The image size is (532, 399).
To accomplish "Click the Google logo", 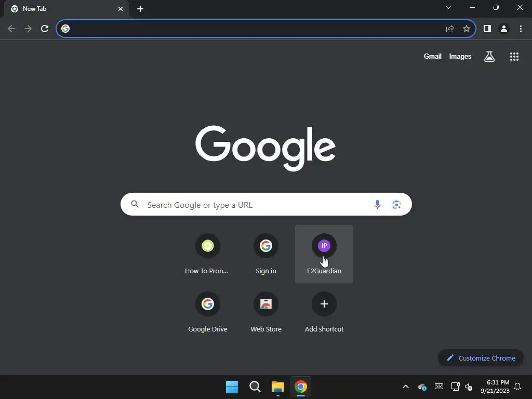I will point(265,148).
